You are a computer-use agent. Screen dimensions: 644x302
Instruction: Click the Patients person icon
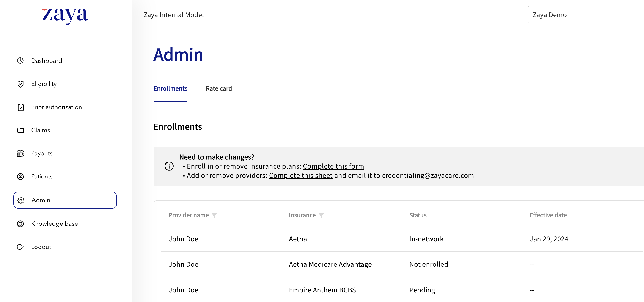[x=20, y=176]
